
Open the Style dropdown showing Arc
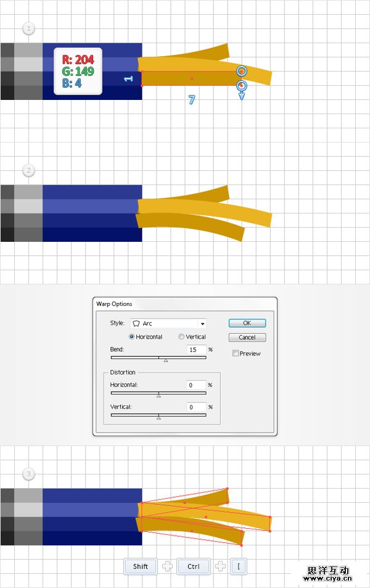tap(168, 323)
